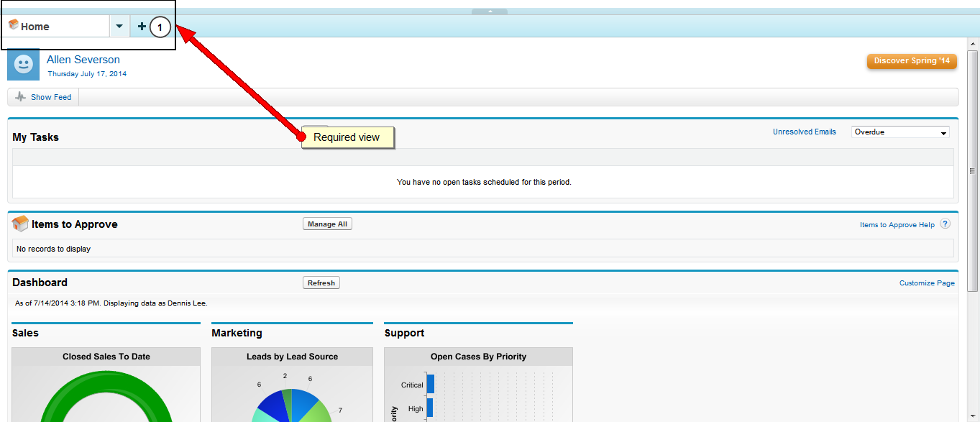Click the High priority label in cases chart
Screen dimensions: 980x422
click(416, 409)
